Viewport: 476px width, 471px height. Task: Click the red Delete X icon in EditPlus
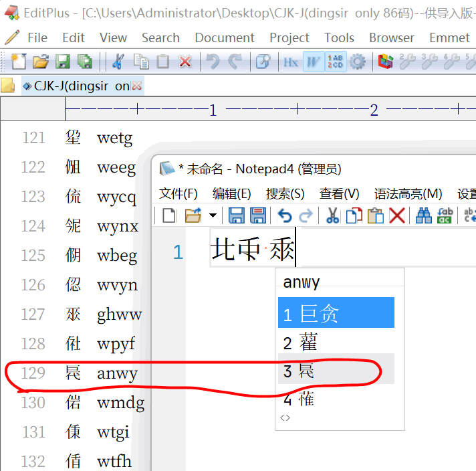coord(185,62)
